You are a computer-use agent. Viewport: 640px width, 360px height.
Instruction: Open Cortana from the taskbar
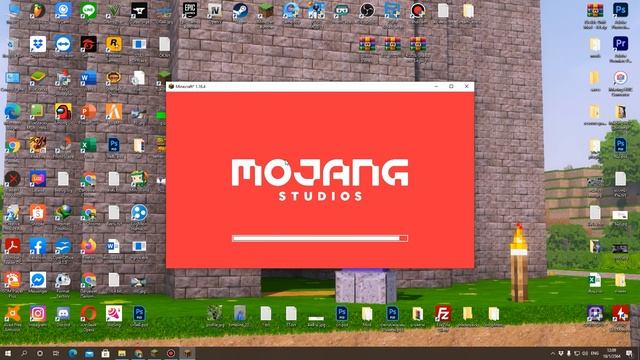[x=40, y=353]
